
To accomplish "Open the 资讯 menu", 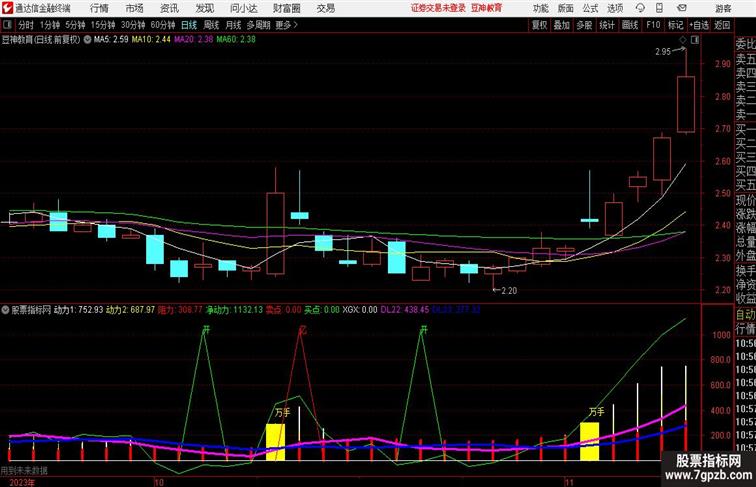I will point(169,8).
